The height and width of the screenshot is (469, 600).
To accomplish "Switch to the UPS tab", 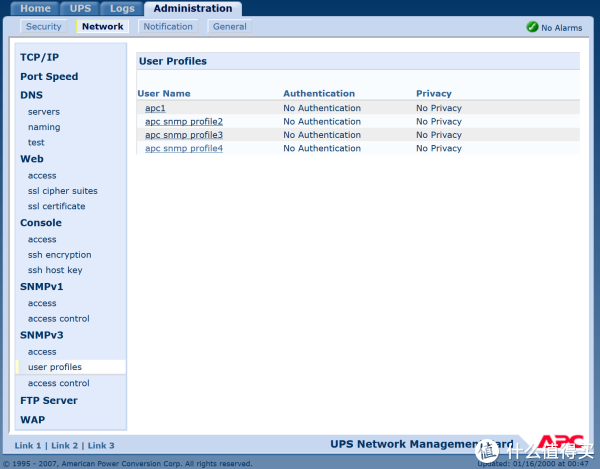I will tap(80, 8).
